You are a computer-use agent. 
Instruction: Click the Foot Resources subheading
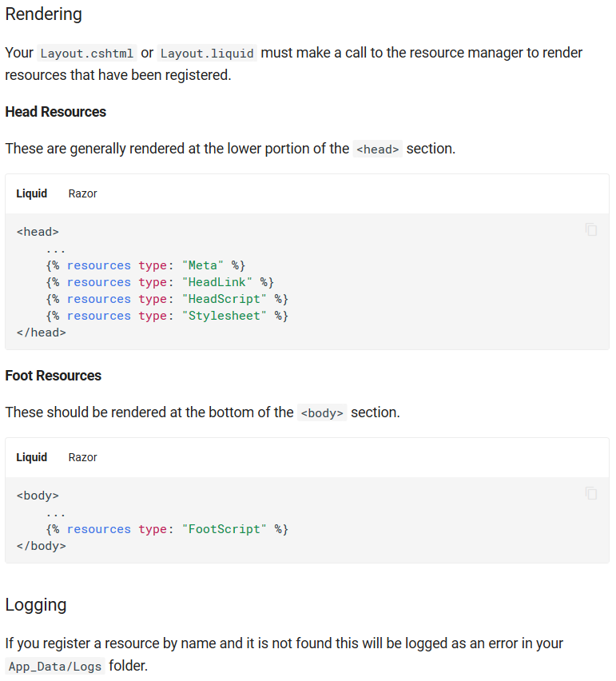click(x=53, y=376)
